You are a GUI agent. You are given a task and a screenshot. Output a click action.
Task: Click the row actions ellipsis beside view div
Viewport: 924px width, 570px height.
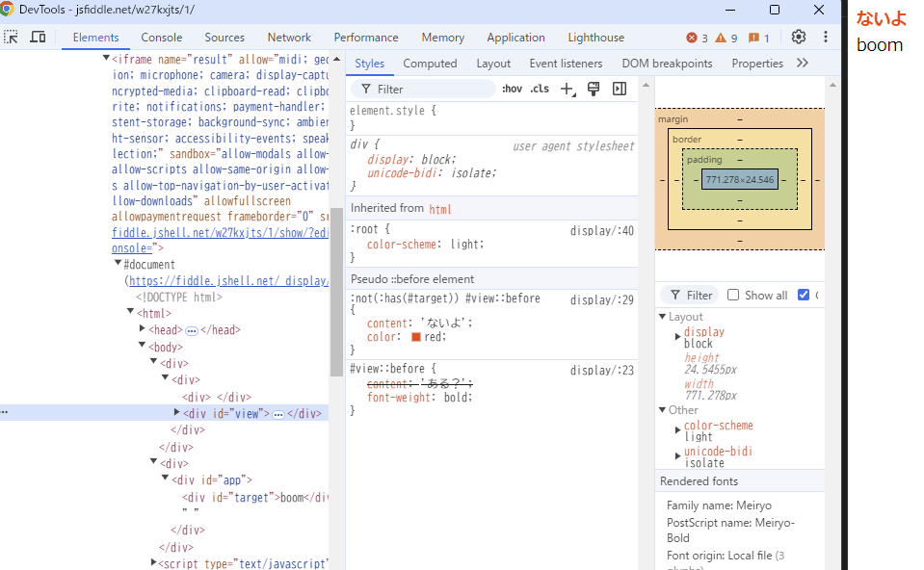click(4, 412)
